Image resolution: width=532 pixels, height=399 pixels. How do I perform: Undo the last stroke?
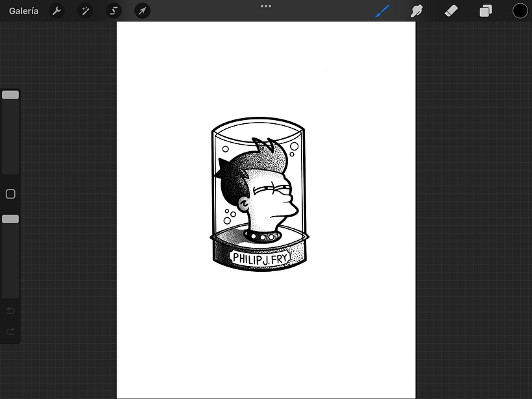[x=10, y=311]
